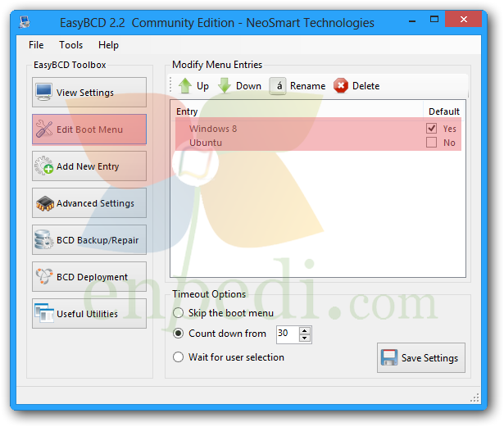
Task: Click the floppy disk Save icon
Action: [x=389, y=357]
